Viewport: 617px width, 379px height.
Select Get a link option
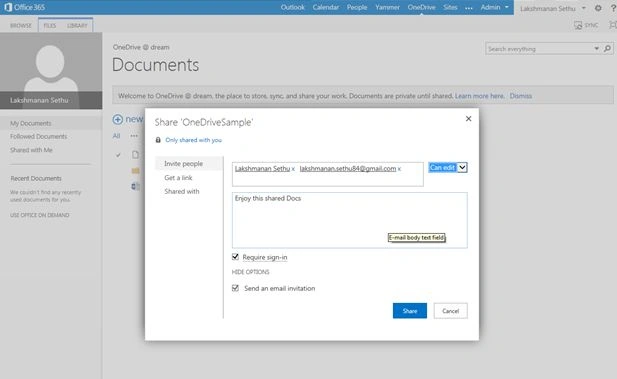(178, 177)
